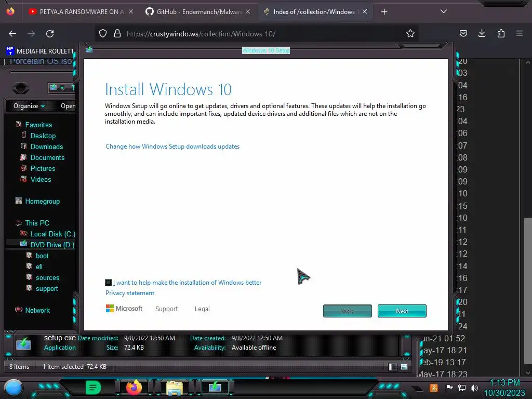532x399 pixels.
Task: Click the site lock icon in URL bar
Action: (x=117, y=34)
